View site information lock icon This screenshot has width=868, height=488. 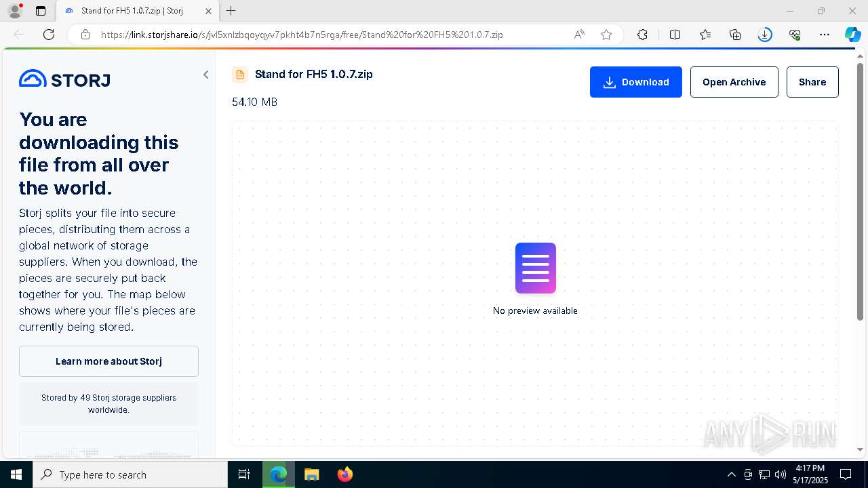coord(85,35)
